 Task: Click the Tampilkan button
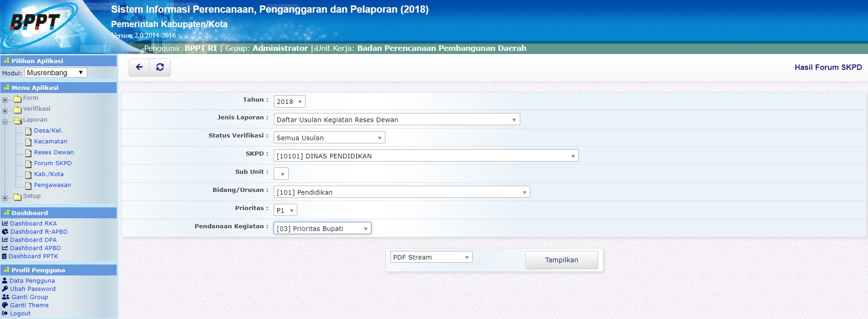562,260
